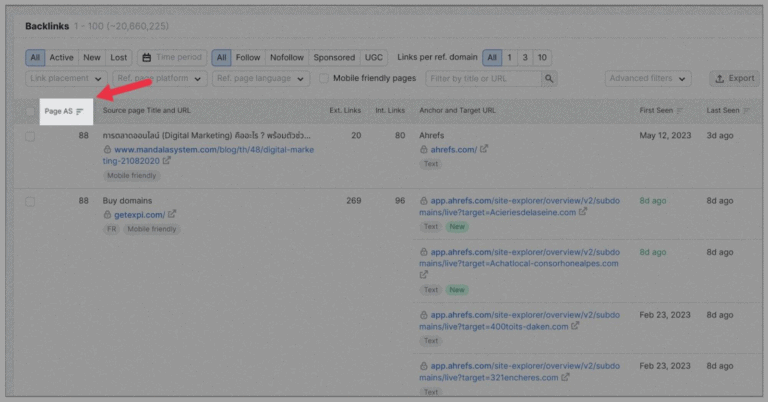Click lock icon before getexpi.com/
This screenshot has width=768, height=402.
[107, 214]
